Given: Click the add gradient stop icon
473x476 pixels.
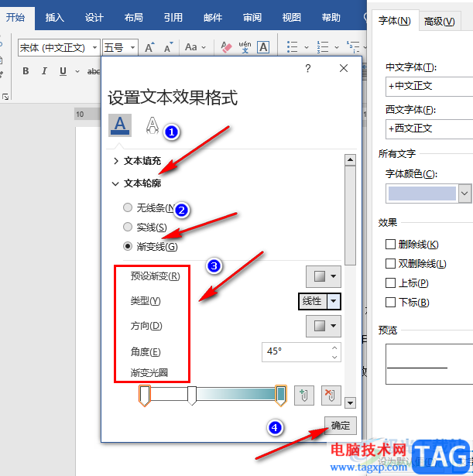Looking at the screenshot, I should coord(304,396).
